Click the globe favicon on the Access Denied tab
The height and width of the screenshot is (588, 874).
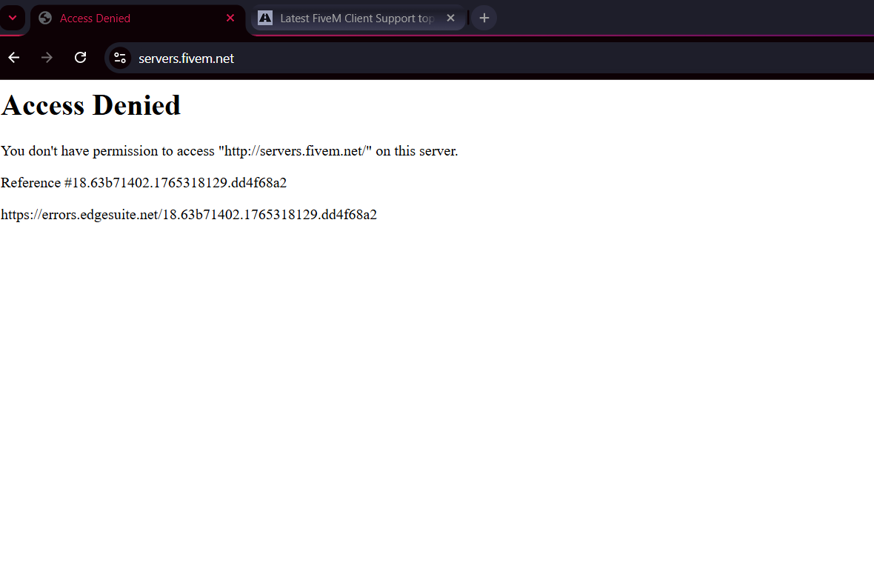(x=44, y=18)
